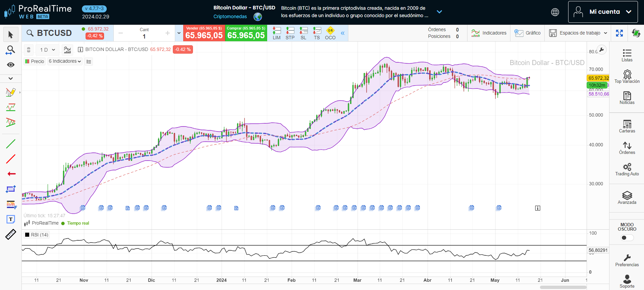Open the Gráfico menu
The image size is (644, 290).
(x=527, y=33)
